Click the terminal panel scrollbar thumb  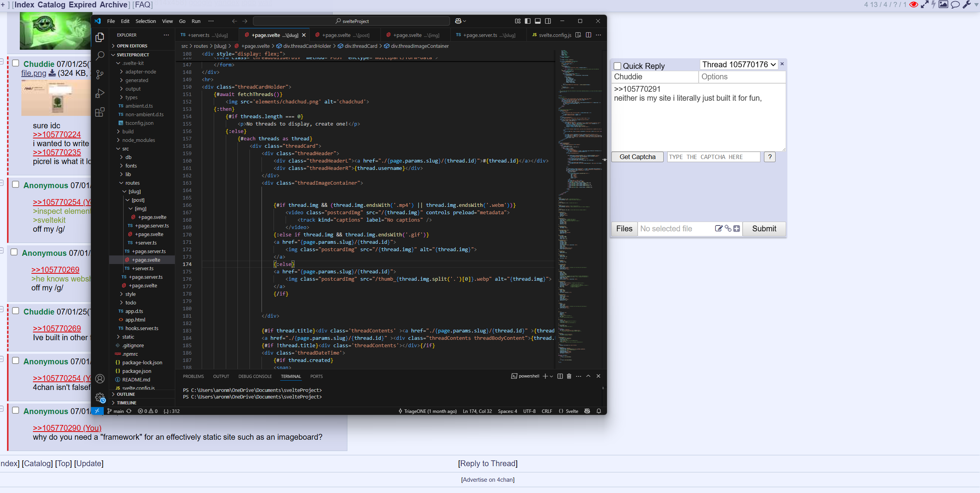click(603, 388)
